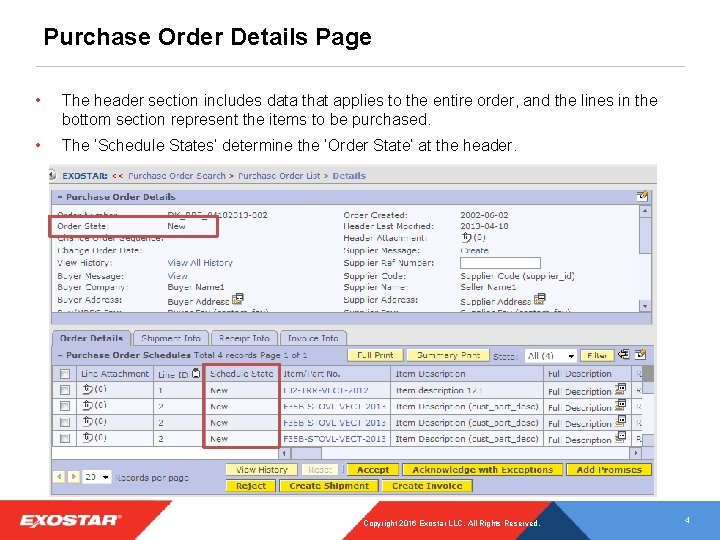
Task: Click Acknowledge with Exceptions button
Action: tap(482, 470)
